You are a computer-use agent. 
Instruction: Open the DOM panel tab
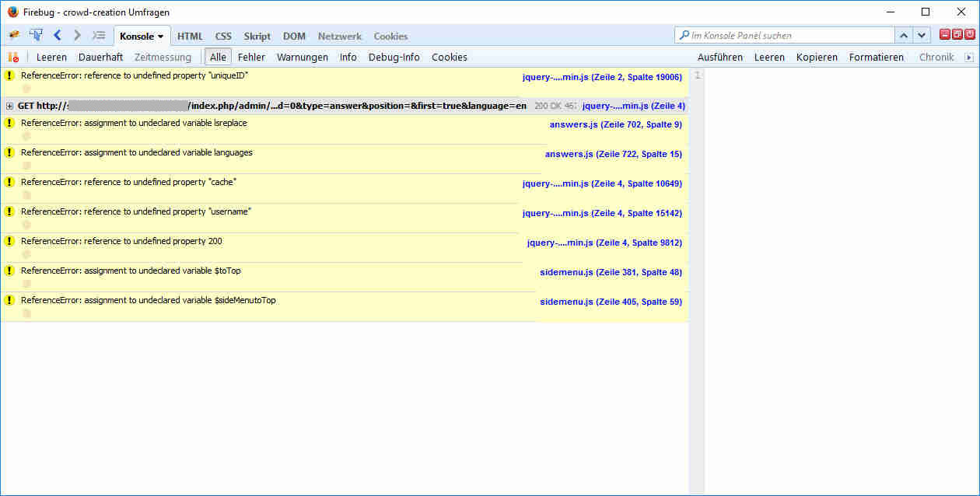[294, 36]
